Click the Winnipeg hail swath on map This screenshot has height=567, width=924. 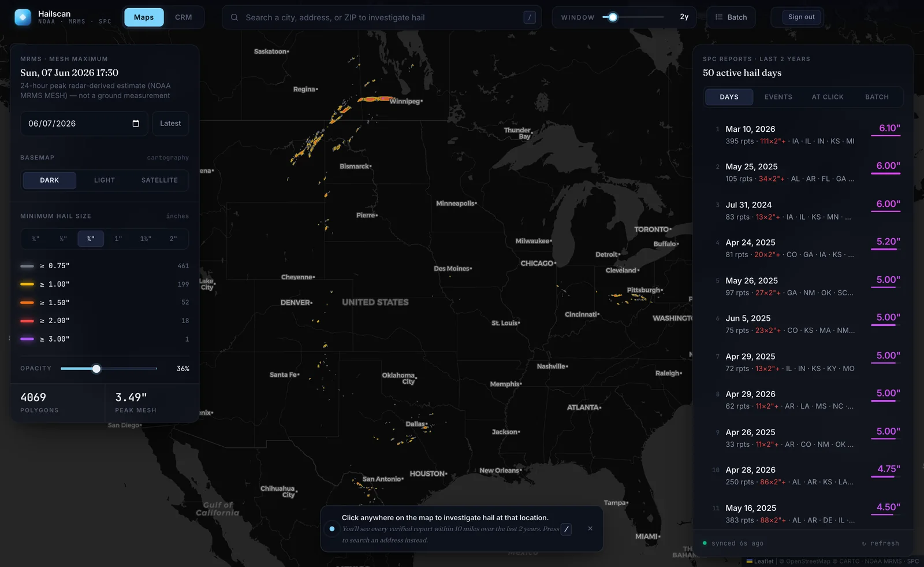pos(376,99)
